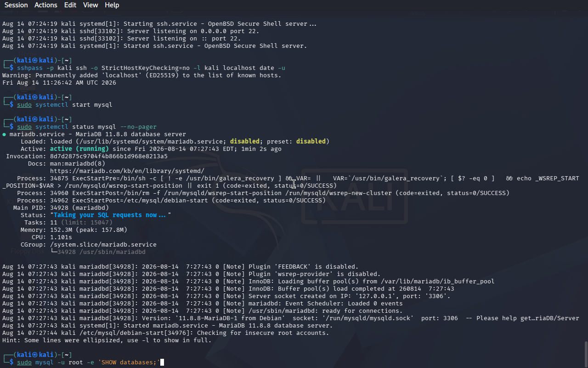588x368 pixels.
Task: Click the sshpass command line
Action: [x=151, y=68]
